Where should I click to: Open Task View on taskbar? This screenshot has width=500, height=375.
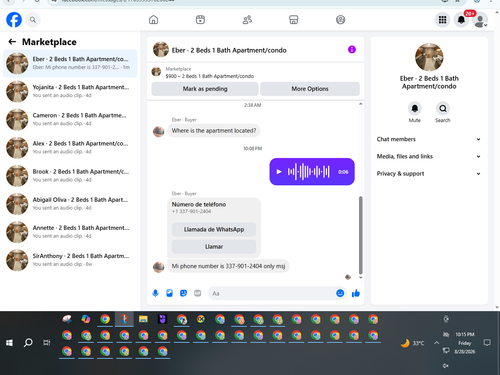pyautogui.click(x=47, y=342)
